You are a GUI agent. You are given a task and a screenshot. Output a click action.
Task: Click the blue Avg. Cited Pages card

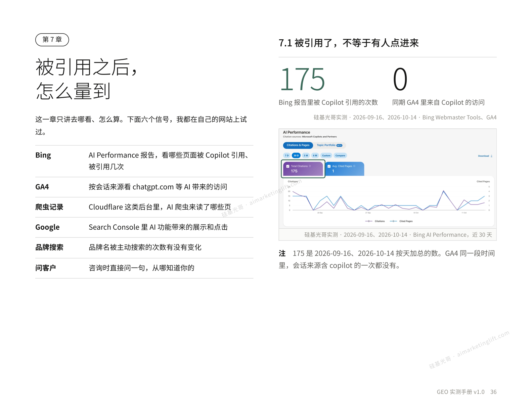click(345, 169)
